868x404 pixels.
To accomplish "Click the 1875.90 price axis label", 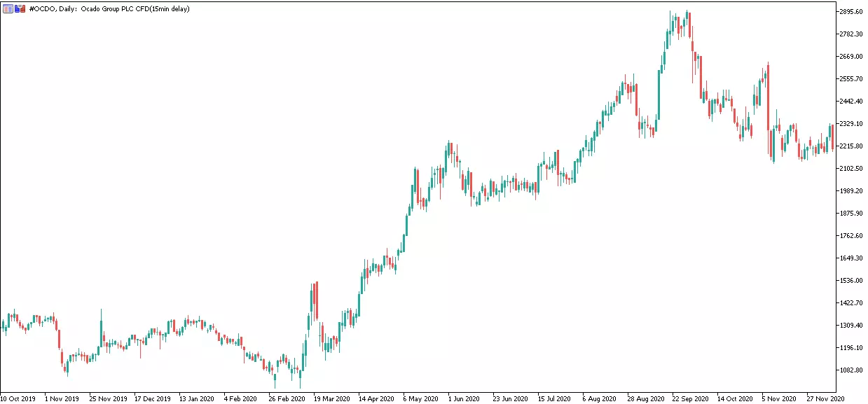I will (851, 214).
